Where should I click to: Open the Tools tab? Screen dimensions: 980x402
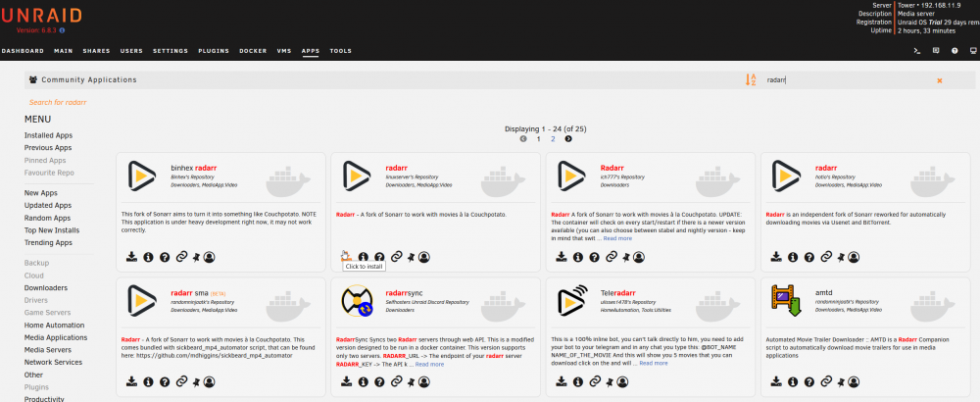[x=341, y=51]
